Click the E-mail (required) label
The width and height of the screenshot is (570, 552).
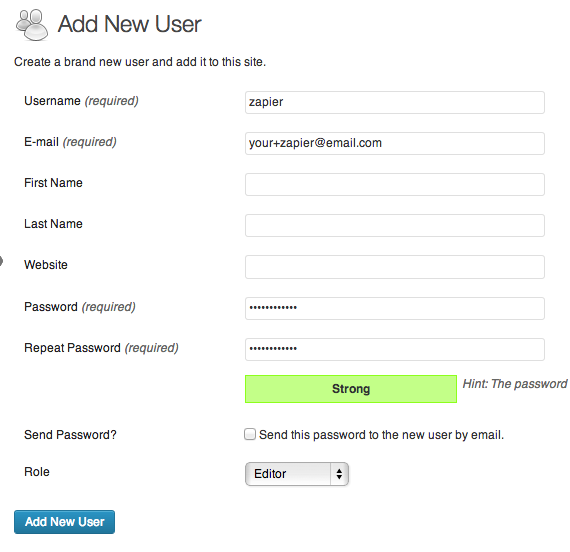tap(70, 142)
